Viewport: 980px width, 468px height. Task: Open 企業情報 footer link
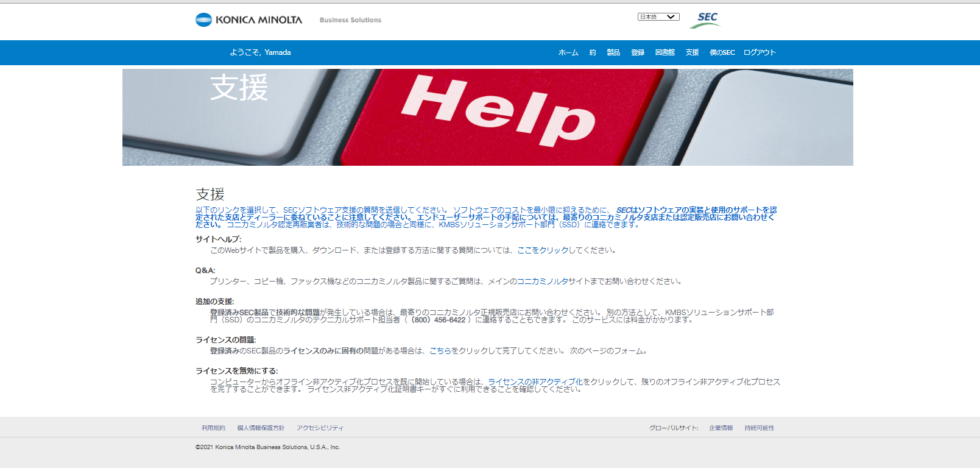pos(721,428)
